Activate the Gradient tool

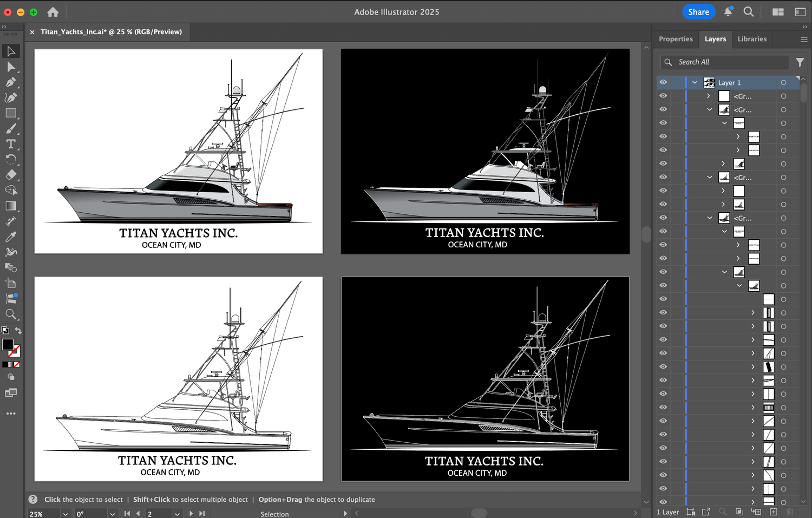pyautogui.click(x=10, y=206)
